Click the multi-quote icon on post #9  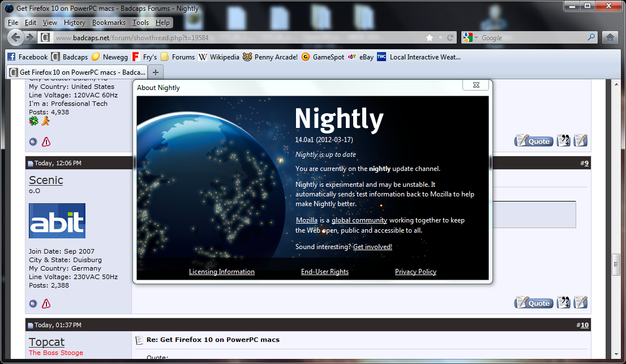(x=564, y=302)
